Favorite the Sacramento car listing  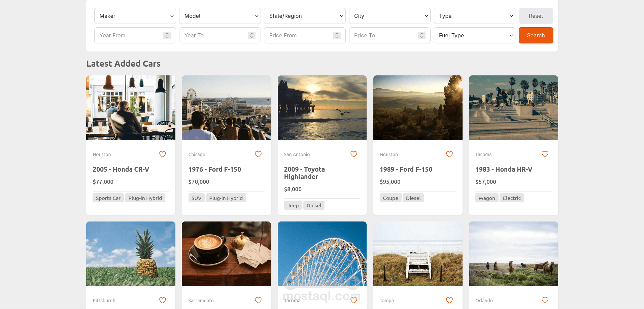(x=258, y=300)
